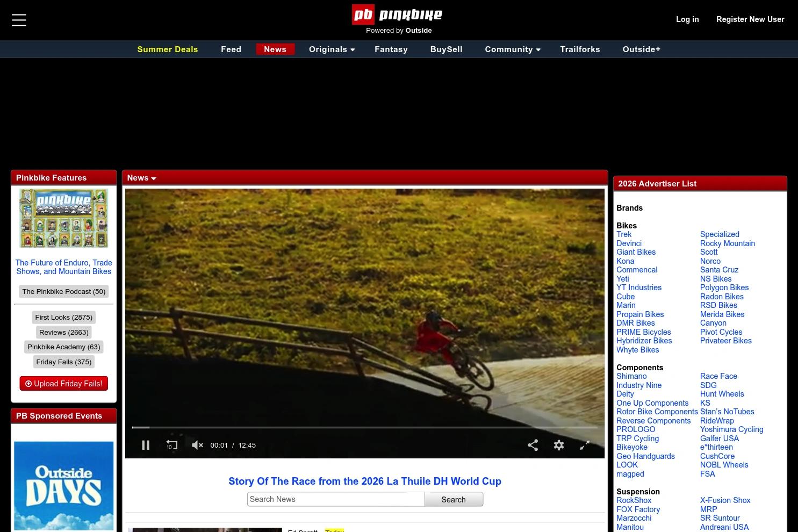Viewport: 798px width, 532px height.
Task: Open Specialized advertiser link
Action: [x=720, y=234]
